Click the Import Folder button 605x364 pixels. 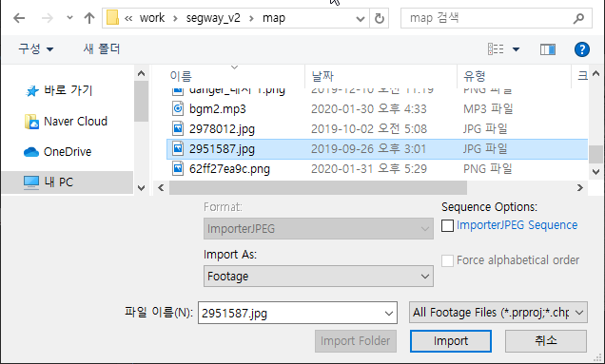click(356, 341)
